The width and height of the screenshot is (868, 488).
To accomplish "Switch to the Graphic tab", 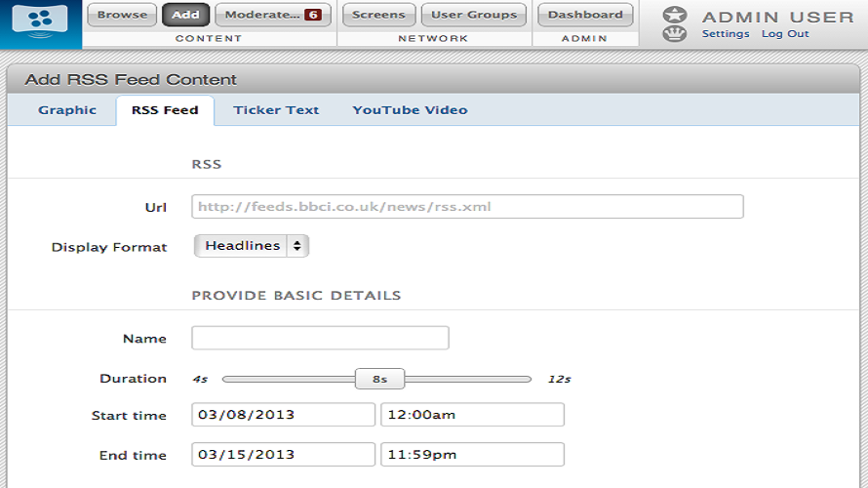I will coord(67,110).
